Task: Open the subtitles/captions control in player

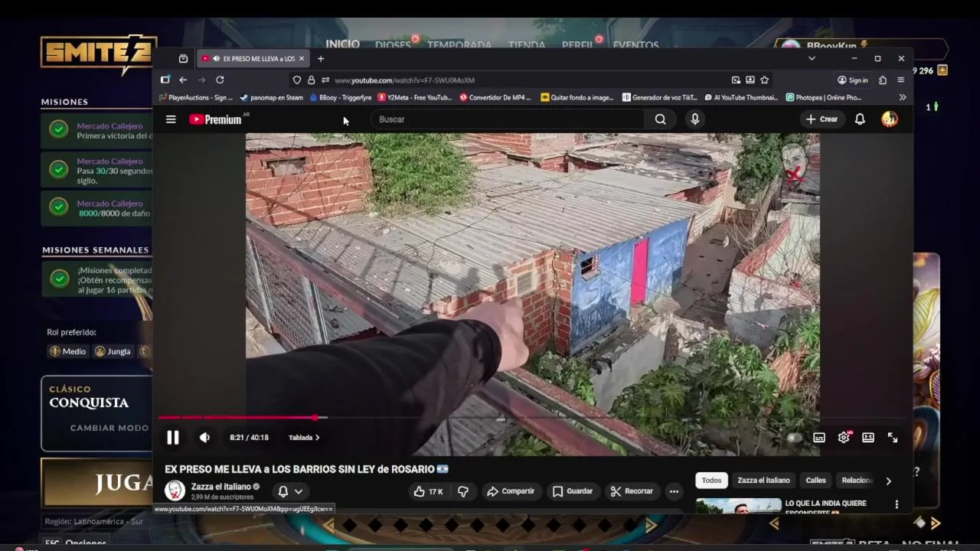Action: click(x=819, y=438)
